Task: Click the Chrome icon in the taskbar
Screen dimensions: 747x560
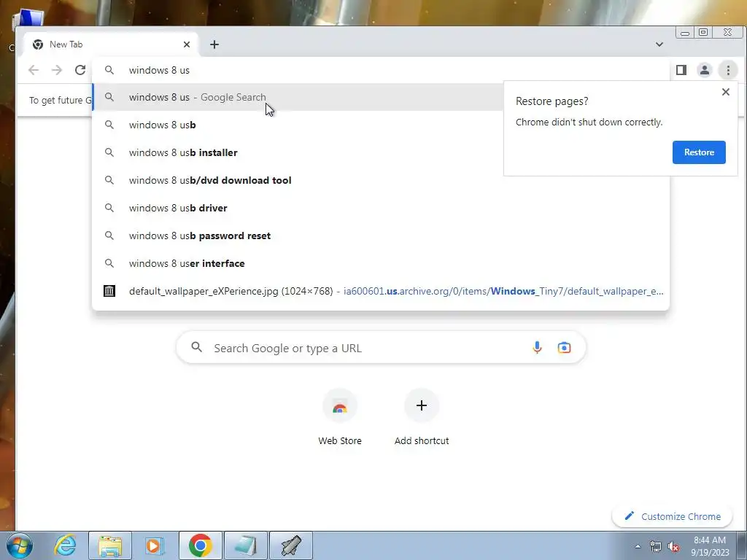Action: click(x=200, y=545)
